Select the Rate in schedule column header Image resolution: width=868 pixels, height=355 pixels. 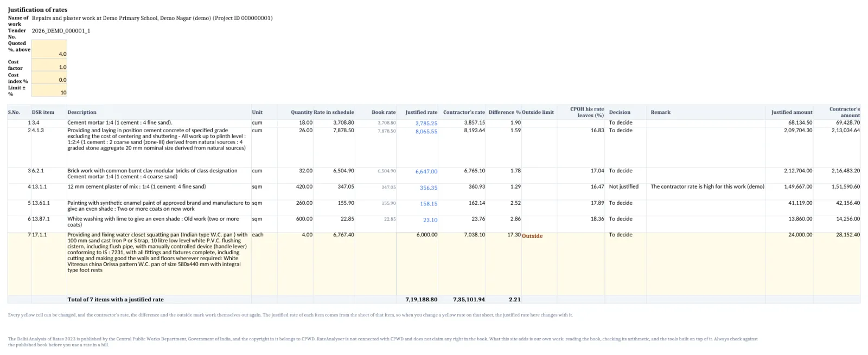pyautogui.click(x=334, y=112)
